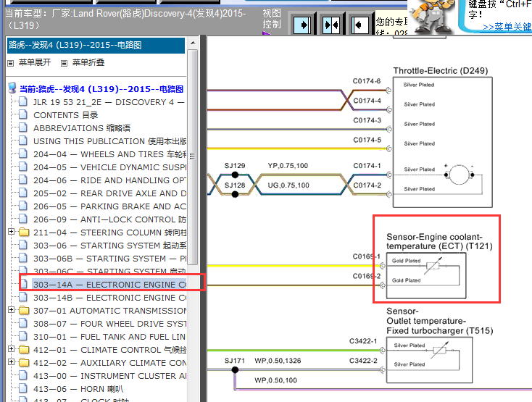This screenshot has width=532, height=402.
Task: Click the >>菜单关键 link
Action: click(507, 27)
